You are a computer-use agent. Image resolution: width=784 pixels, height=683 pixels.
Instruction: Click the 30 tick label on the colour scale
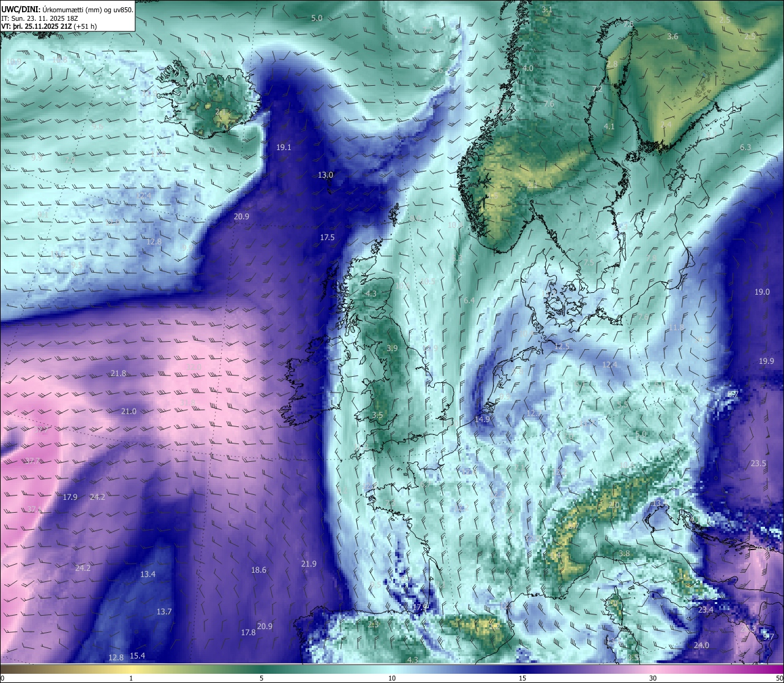click(x=653, y=678)
